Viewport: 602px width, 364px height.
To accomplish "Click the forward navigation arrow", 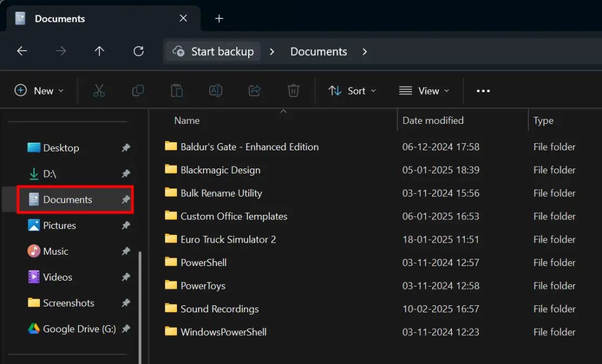I will [x=61, y=51].
